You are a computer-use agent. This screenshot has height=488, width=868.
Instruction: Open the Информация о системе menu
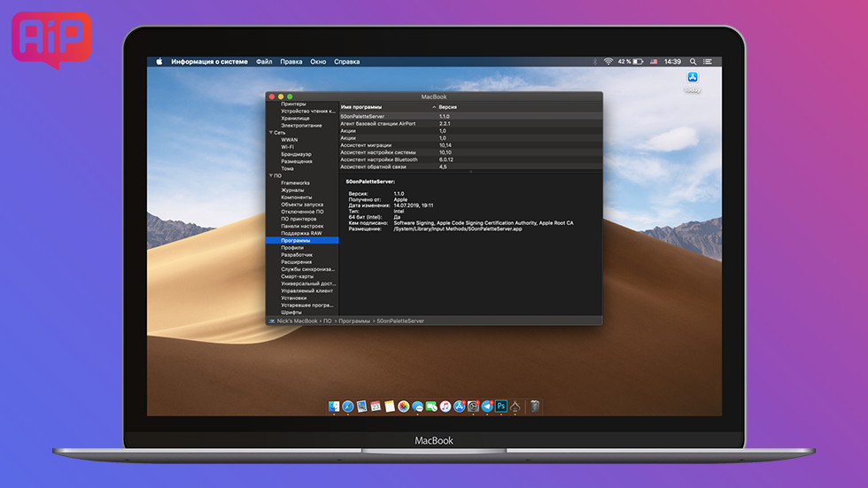click(209, 61)
